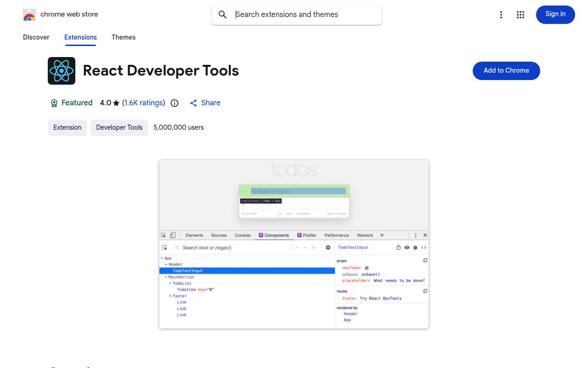Select the Extensions tab
The height and width of the screenshot is (368, 588).
point(80,37)
